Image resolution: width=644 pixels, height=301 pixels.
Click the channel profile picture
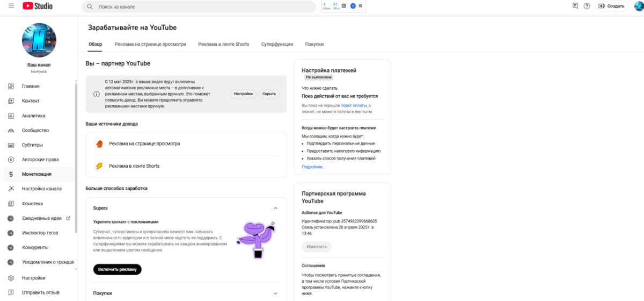[39, 40]
